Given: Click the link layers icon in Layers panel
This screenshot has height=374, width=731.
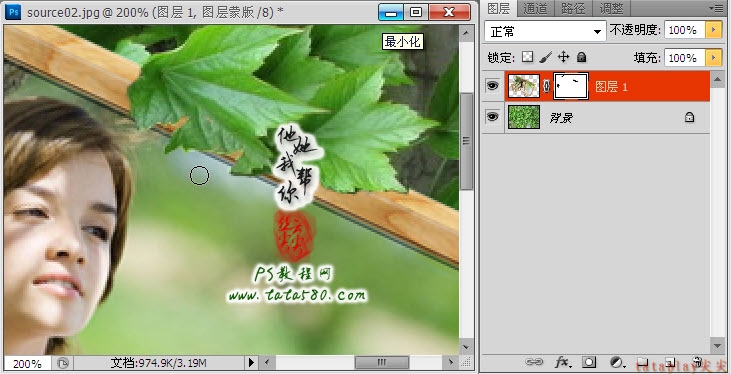Looking at the screenshot, I should pos(534,361).
